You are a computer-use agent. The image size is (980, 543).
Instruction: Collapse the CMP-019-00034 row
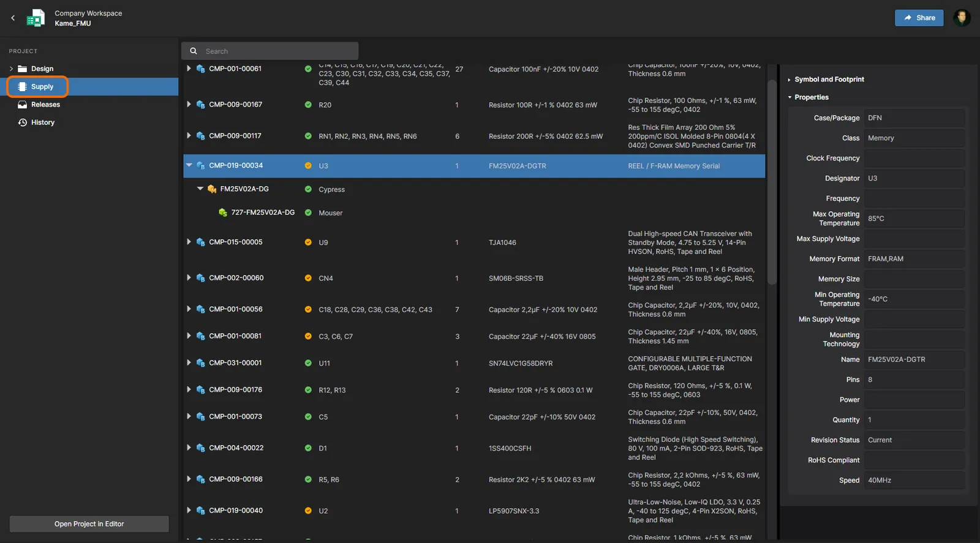(189, 165)
